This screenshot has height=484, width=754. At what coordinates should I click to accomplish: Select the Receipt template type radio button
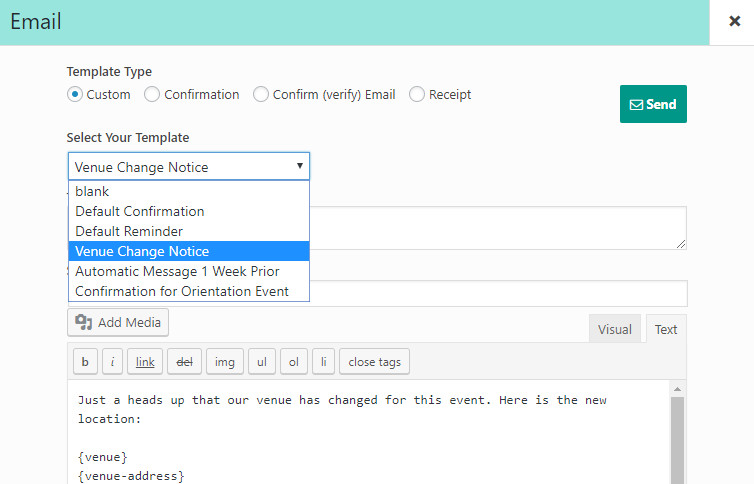[x=416, y=94]
